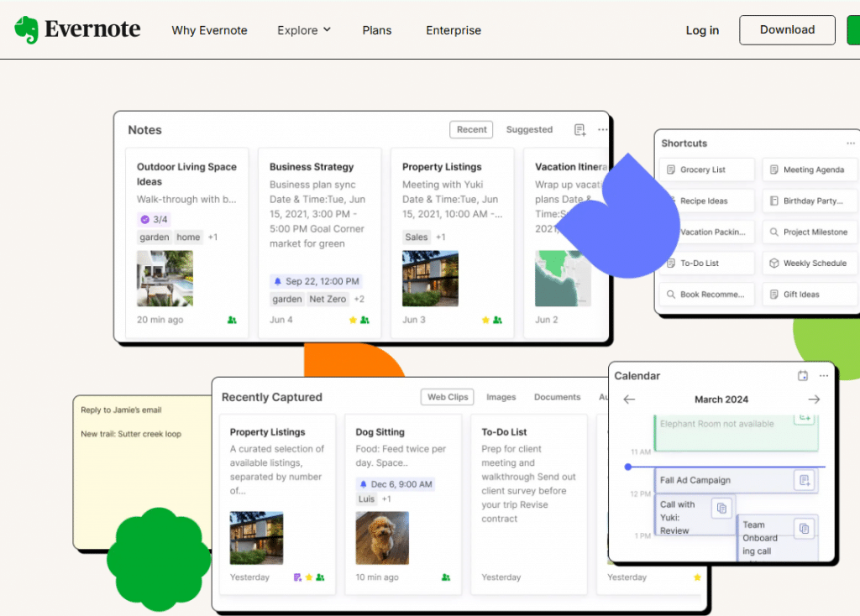Open the Calendar widget three-dot menu

[x=823, y=375]
